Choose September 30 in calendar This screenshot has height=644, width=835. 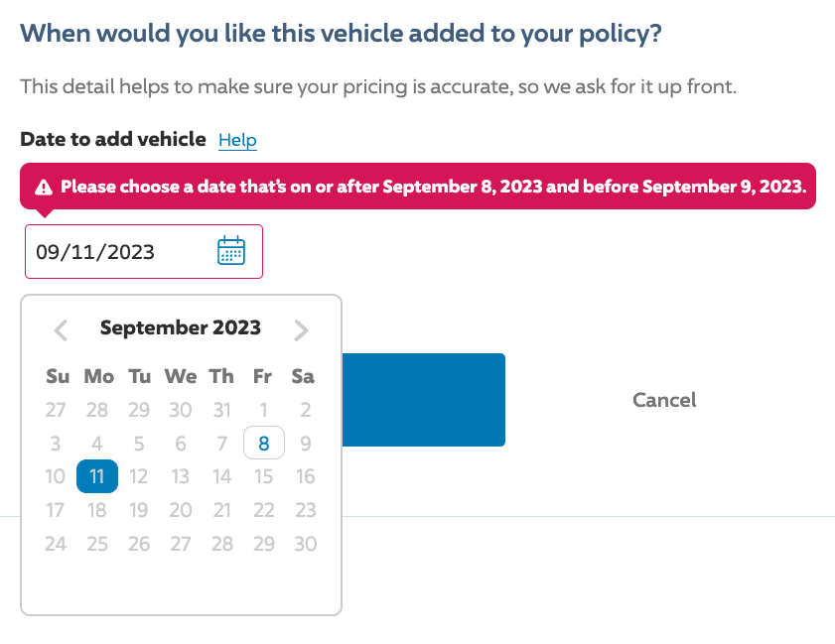305,544
